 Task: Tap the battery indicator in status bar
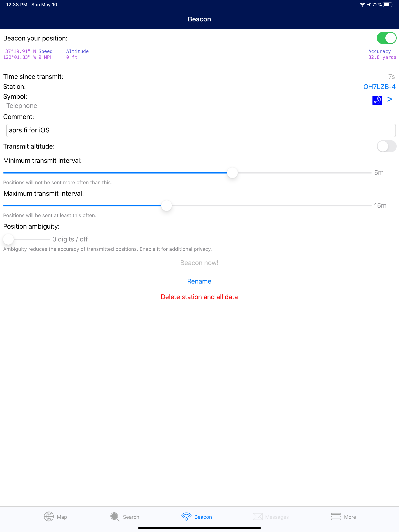pos(388,5)
